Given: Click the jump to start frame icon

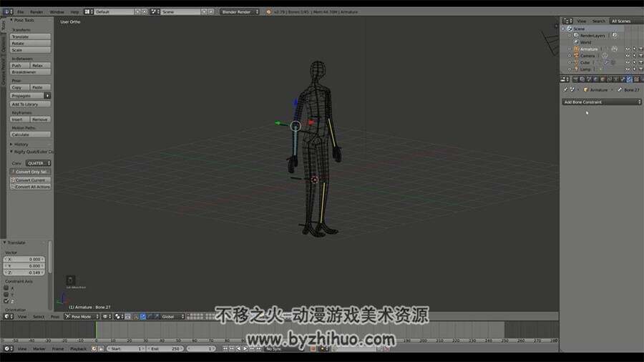Looking at the screenshot, I should (x=225, y=348).
